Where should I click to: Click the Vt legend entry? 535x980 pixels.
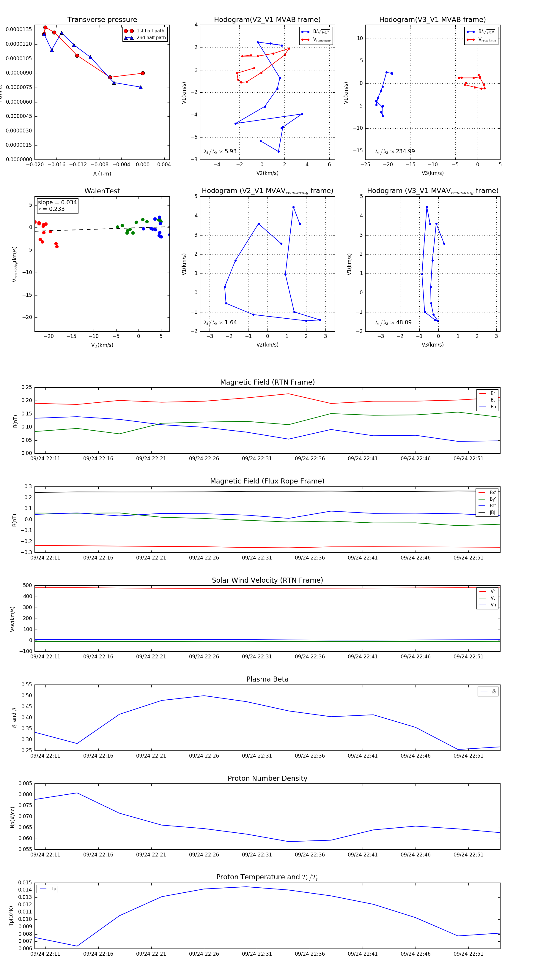coord(487,598)
